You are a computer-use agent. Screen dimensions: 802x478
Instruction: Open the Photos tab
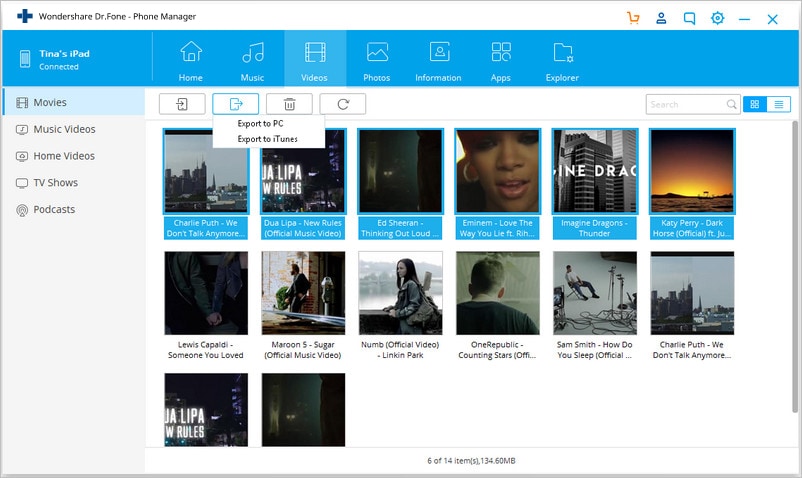point(377,61)
